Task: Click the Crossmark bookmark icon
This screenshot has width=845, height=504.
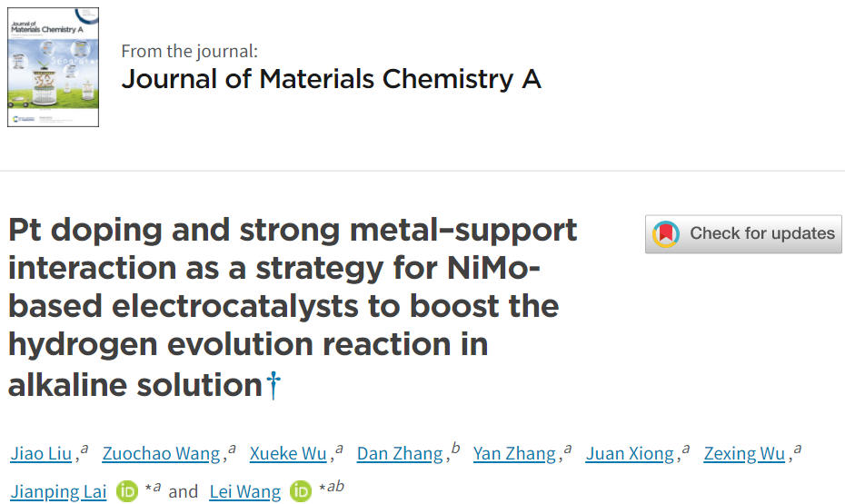Action: coord(666,234)
